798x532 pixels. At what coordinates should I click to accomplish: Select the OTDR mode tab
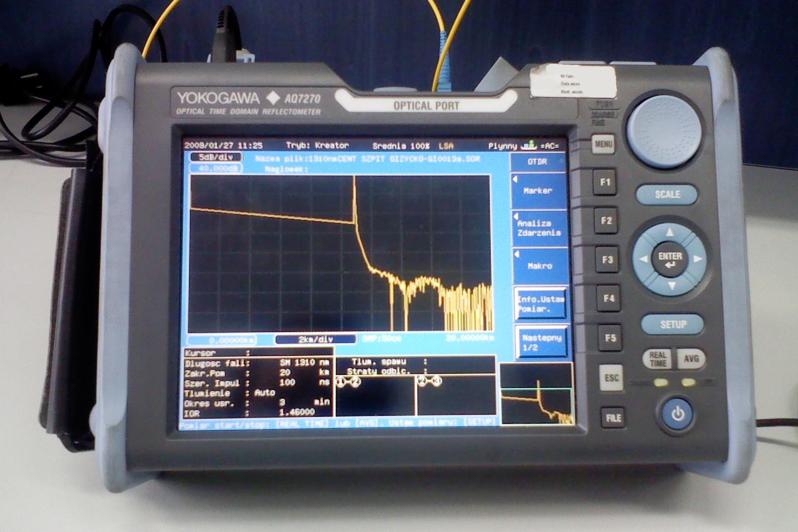(537, 162)
